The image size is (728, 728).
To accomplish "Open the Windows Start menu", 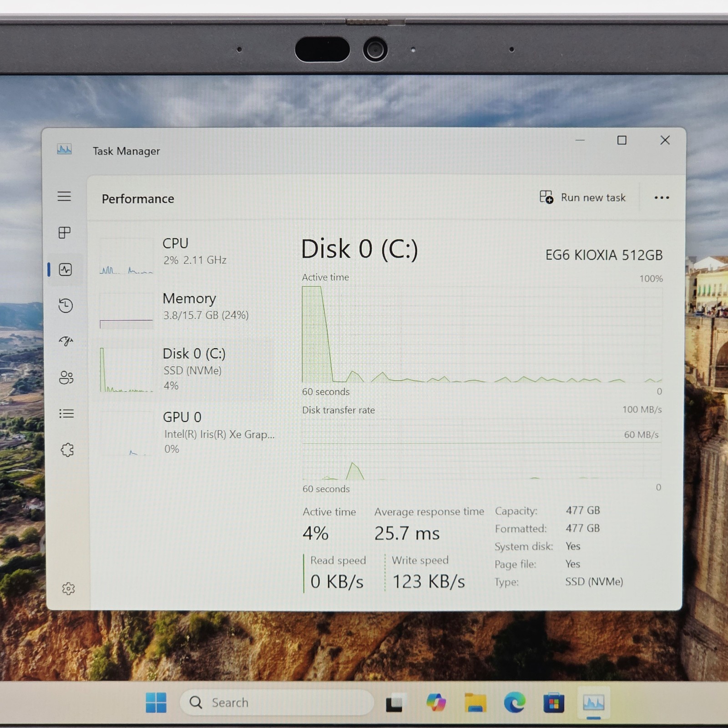I will coord(156,703).
